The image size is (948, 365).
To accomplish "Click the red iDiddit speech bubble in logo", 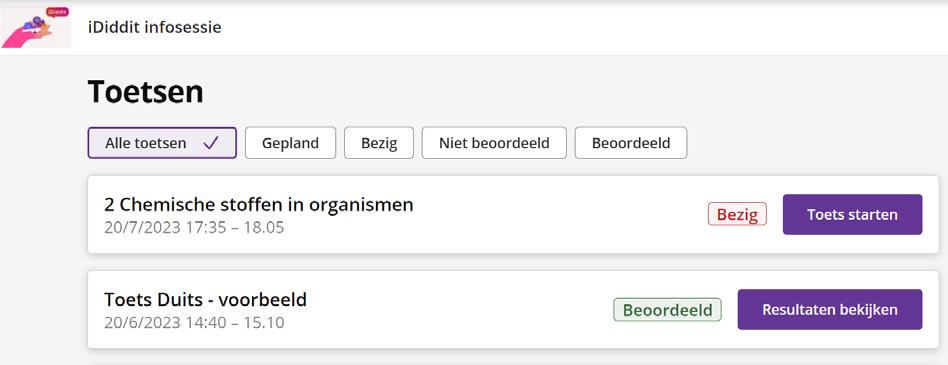I will pyautogui.click(x=57, y=12).
